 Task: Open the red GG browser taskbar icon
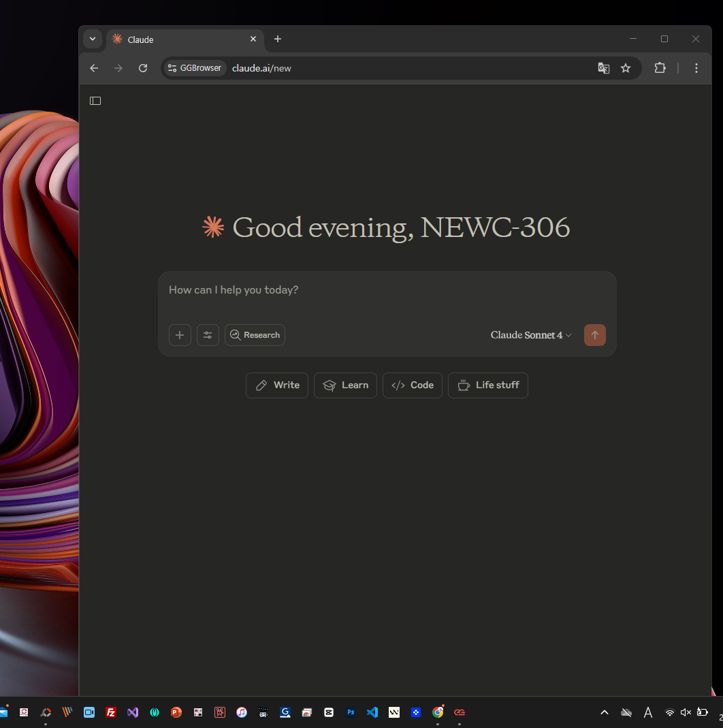(460, 712)
